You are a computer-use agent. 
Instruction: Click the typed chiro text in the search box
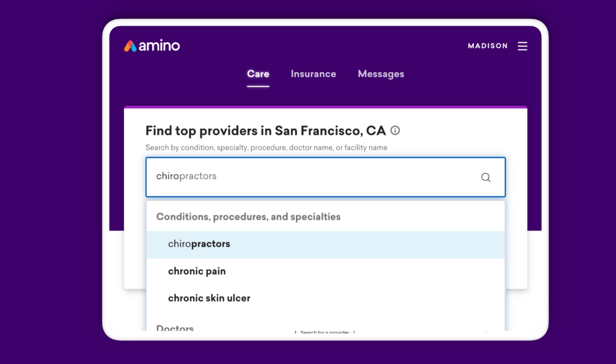pyautogui.click(x=167, y=176)
